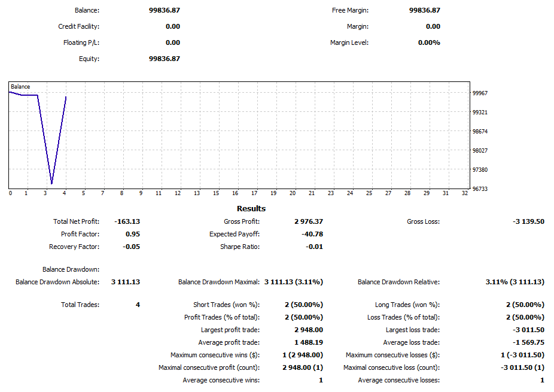Click the Expected Payoff value -40.78

pyautogui.click(x=312, y=234)
